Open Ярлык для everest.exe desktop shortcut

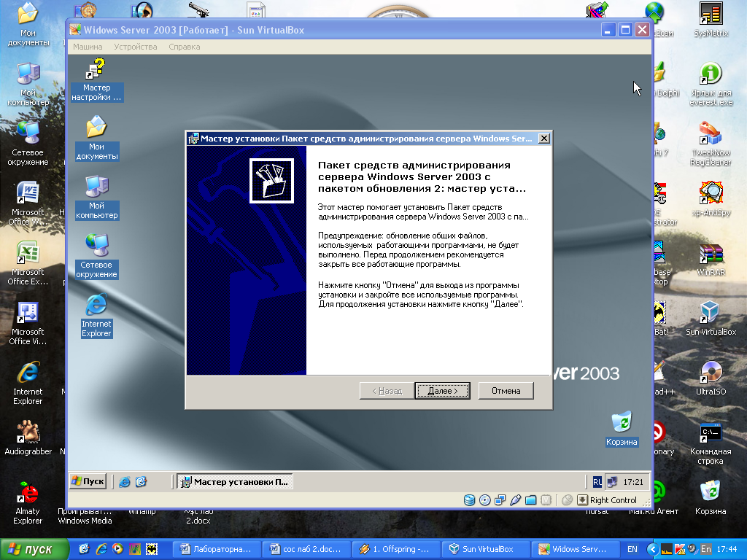coord(711,85)
